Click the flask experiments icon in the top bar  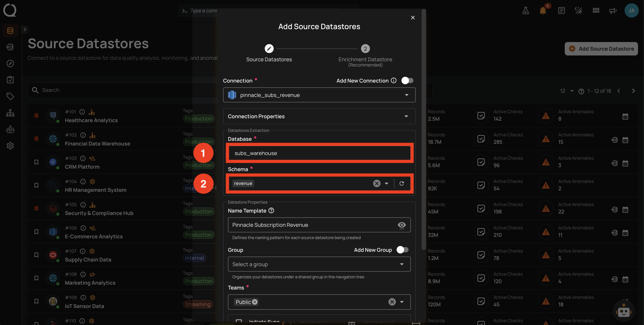(526, 10)
